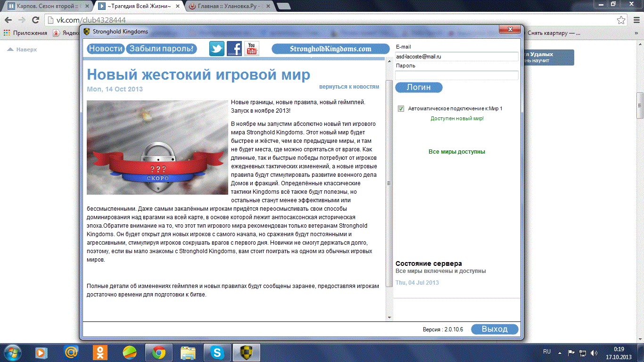Click the news scrollbar down arrow
Screen dimensions: 644x362
(389, 317)
